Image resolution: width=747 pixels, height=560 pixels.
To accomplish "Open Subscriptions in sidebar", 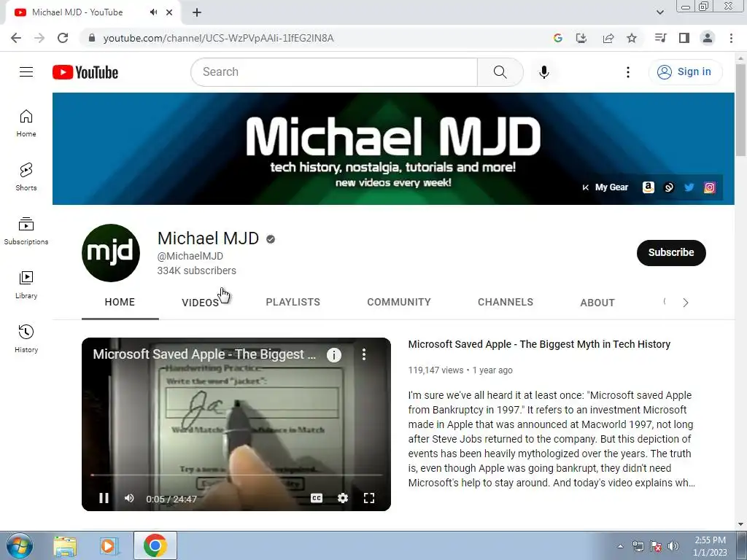I will 26,231.
